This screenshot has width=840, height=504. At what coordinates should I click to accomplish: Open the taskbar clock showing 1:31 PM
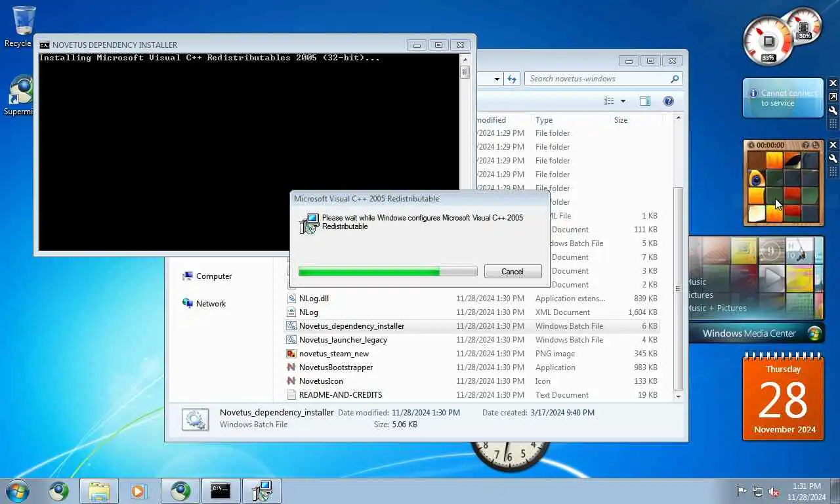pyautogui.click(x=806, y=492)
